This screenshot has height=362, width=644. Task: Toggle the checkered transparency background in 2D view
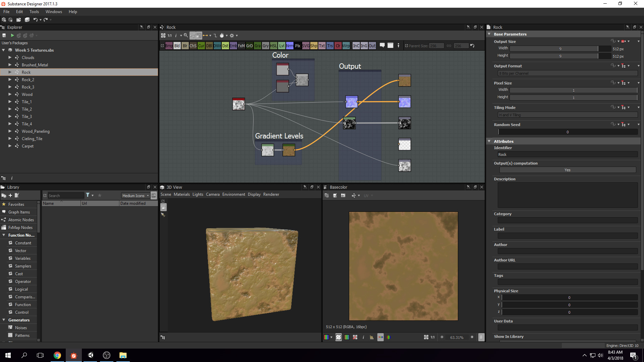338,337
